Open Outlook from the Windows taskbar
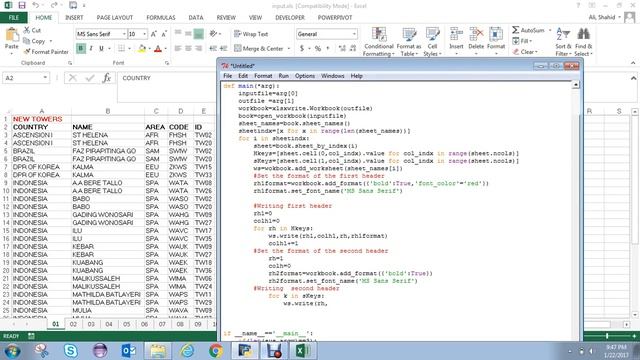The image size is (640, 360). [129, 351]
